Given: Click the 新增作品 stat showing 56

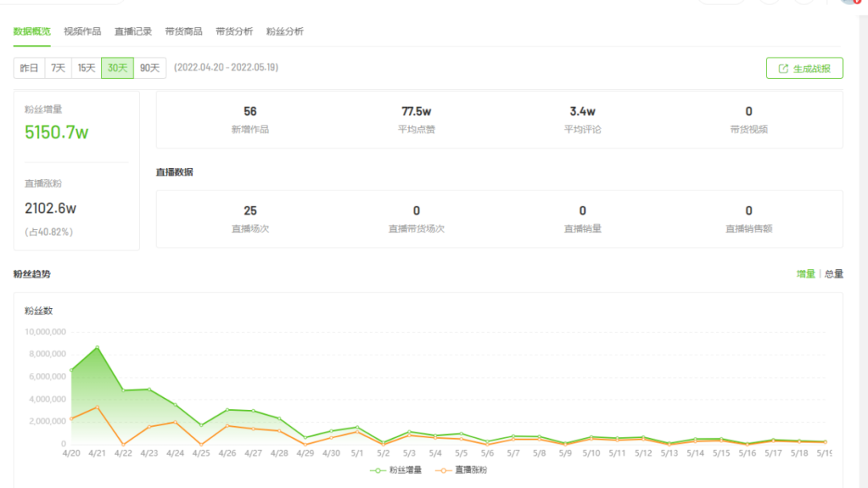Looking at the screenshot, I should tap(250, 112).
